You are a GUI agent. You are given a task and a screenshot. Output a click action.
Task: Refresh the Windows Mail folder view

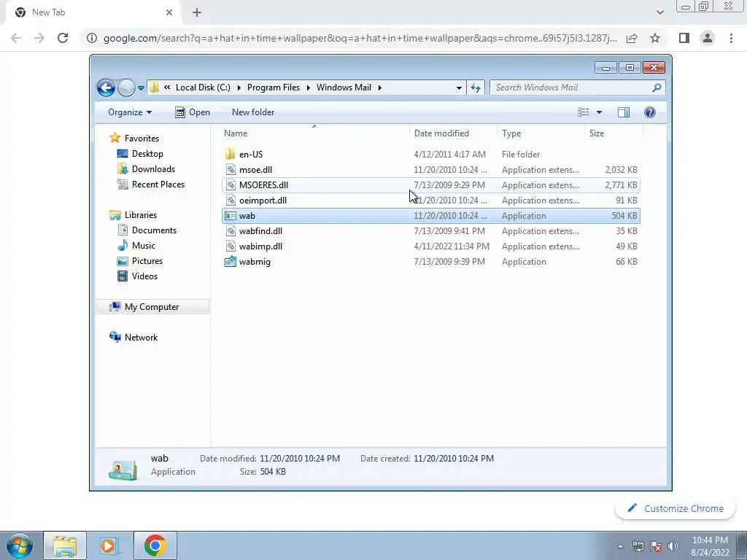point(476,87)
